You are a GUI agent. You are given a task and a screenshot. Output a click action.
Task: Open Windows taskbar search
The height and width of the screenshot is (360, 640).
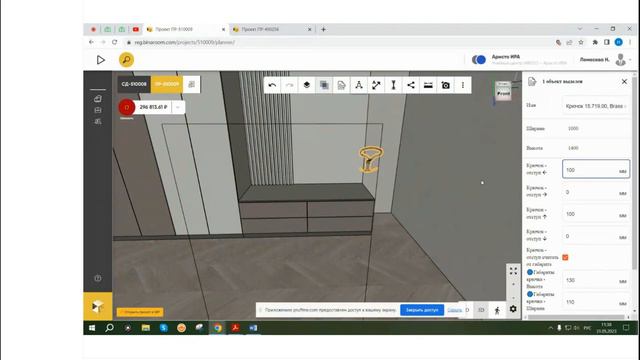tap(109, 328)
